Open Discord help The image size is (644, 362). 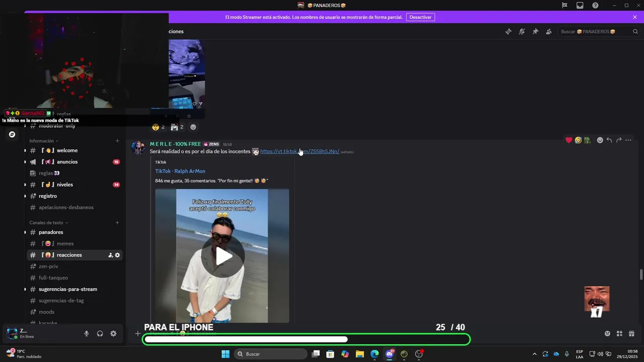click(595, 5)
